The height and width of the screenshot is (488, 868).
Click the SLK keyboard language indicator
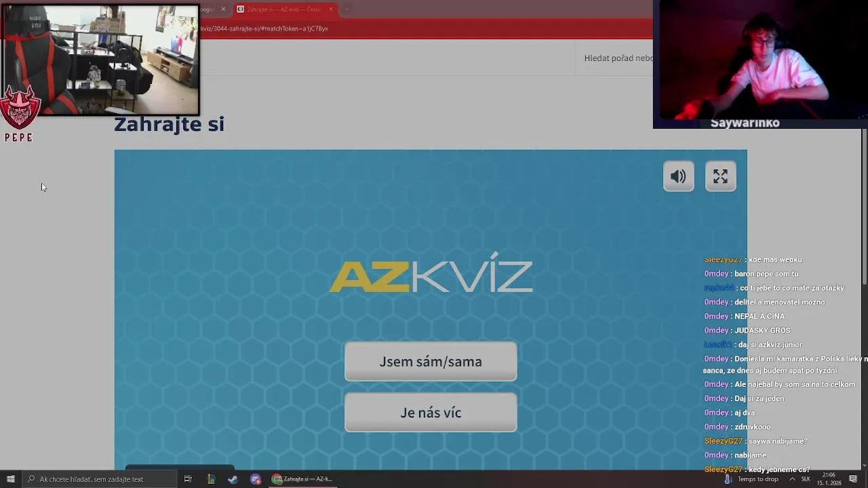(806, 479)
